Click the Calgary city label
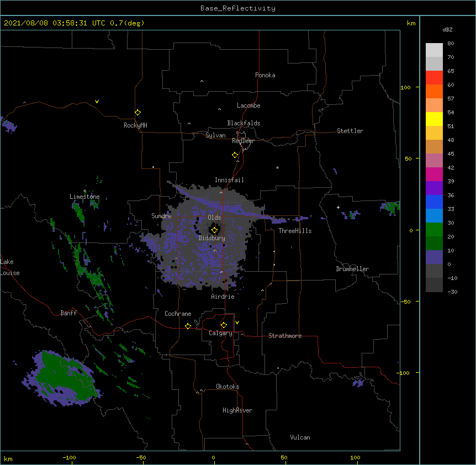 point(220,333)
